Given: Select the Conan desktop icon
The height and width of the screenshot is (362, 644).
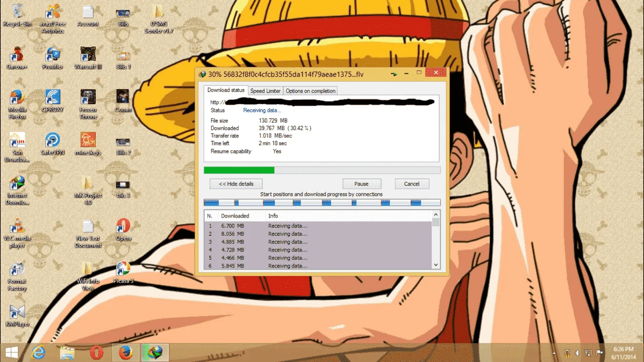Looking at the screenshot, I should (x=123, y=101).
